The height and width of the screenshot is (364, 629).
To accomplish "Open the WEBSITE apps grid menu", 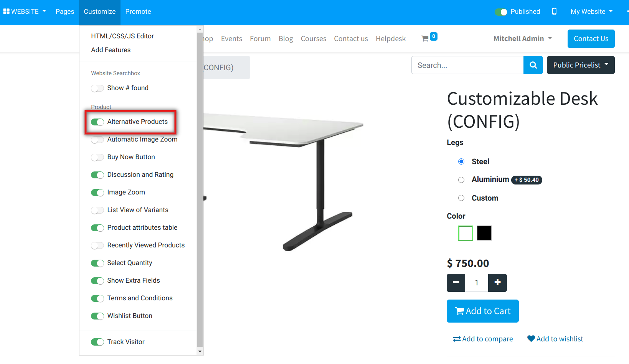I will (x=25, y=12).
